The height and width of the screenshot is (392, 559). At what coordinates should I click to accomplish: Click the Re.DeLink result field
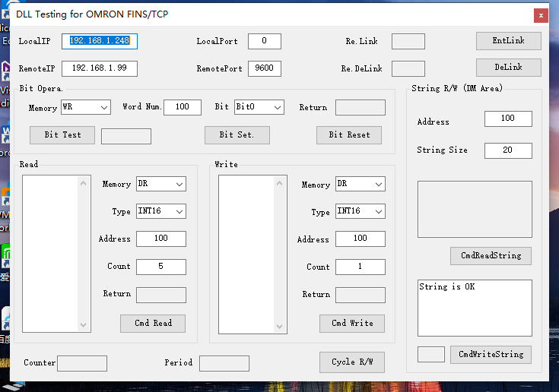[408, 68]
